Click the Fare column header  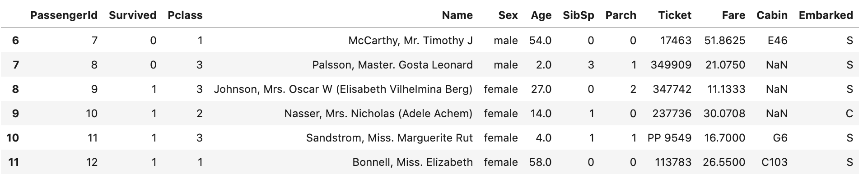click(734, 15)
